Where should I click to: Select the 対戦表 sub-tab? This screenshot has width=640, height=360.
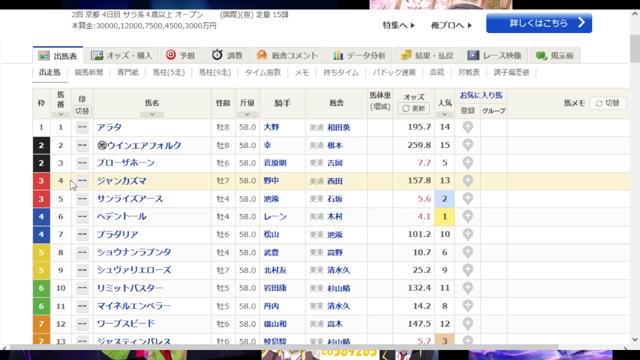click(469, 72)
